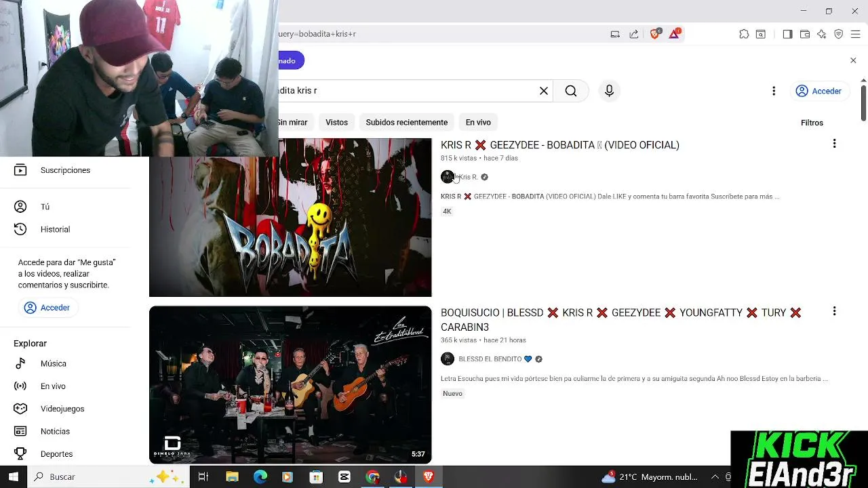The width and height of the screenshot is (868, 488).
Task: Open the Brave Wallet icon
Action: pos(805,34)
